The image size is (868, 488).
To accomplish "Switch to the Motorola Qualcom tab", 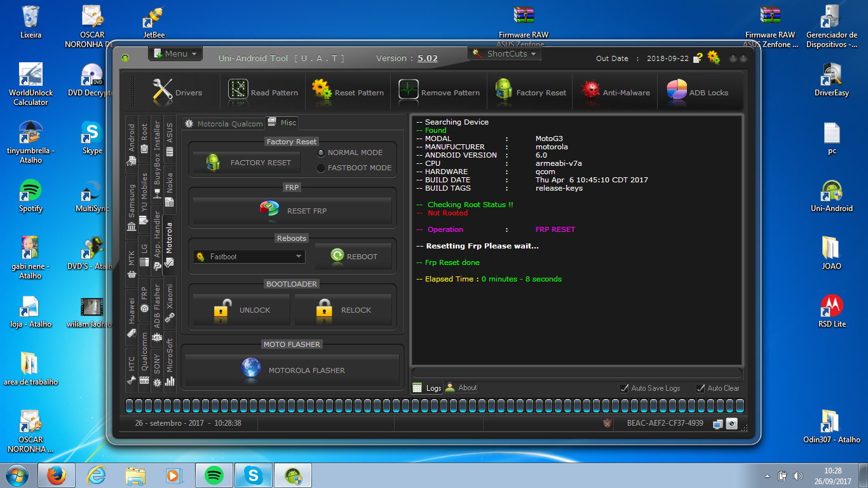I will (223, 124).
